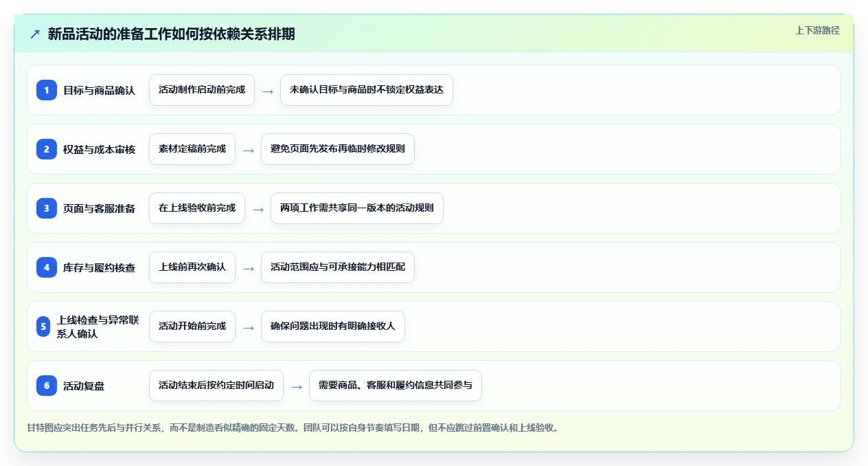This screenshot has height=466, width=868.
Task: Click the number 3 badge for 页面与客服准备
Action: coord(47,208)
